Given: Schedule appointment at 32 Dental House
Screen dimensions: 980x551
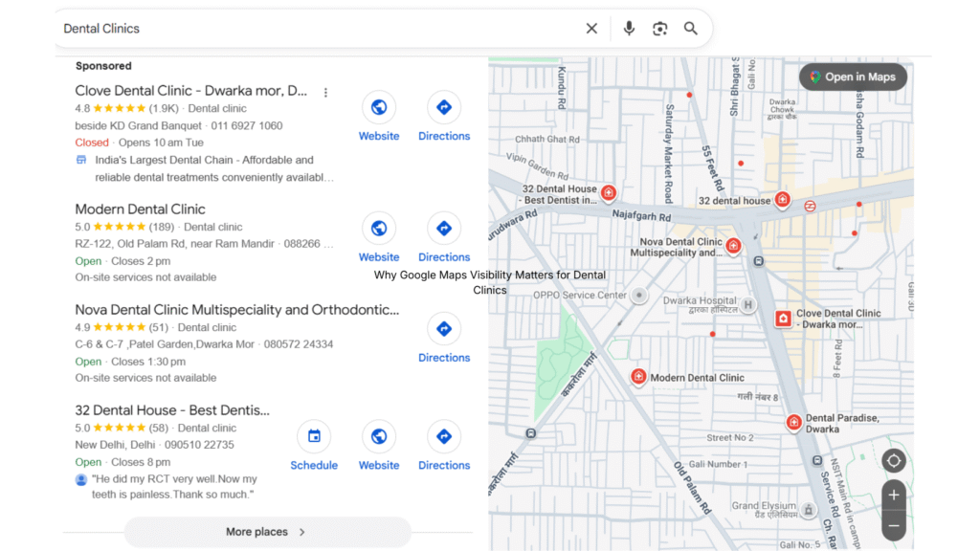Looking at the screenshot, I should point(314,436).
